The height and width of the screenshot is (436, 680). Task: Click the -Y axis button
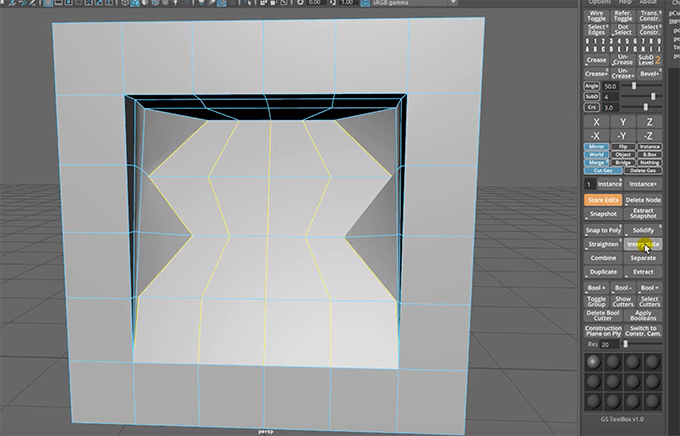click(623, 135)
